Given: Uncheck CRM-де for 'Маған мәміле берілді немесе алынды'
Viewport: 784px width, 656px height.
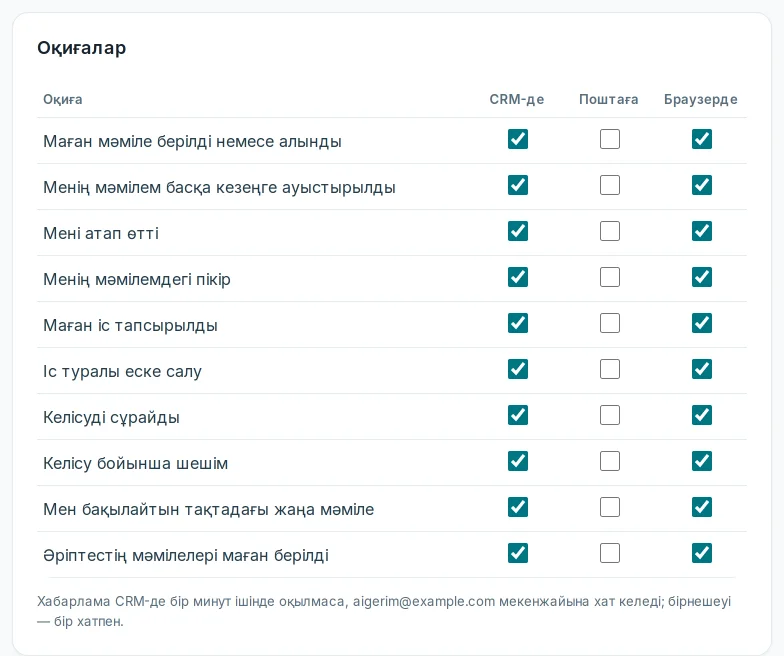Looking at the screenshot, I should click(518, 139).
